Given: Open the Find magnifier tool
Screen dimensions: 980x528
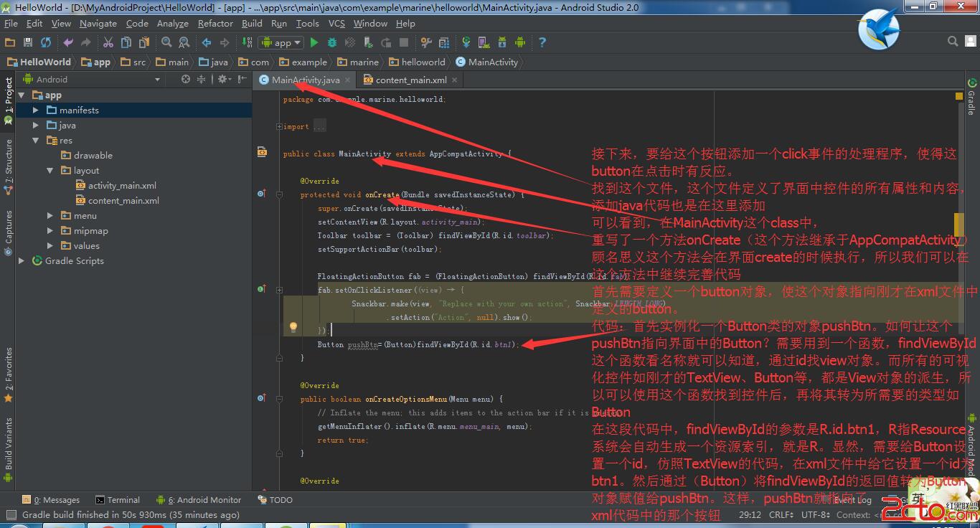Looking at the screenshot, I should click(x=166, y=43).
